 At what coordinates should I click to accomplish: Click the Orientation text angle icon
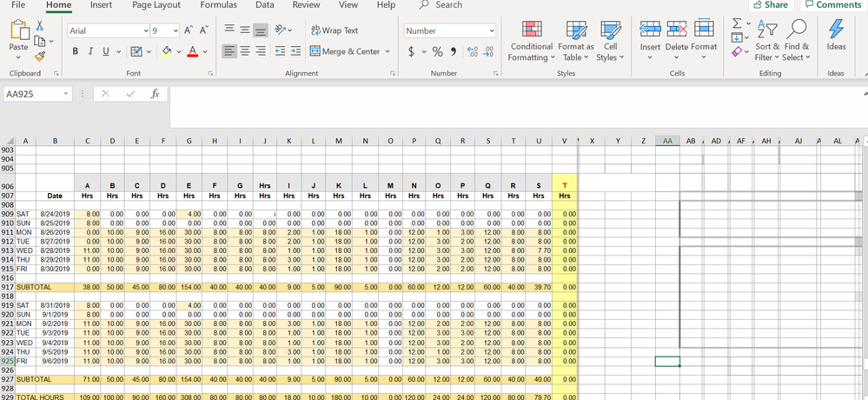[x=280, y=30]
